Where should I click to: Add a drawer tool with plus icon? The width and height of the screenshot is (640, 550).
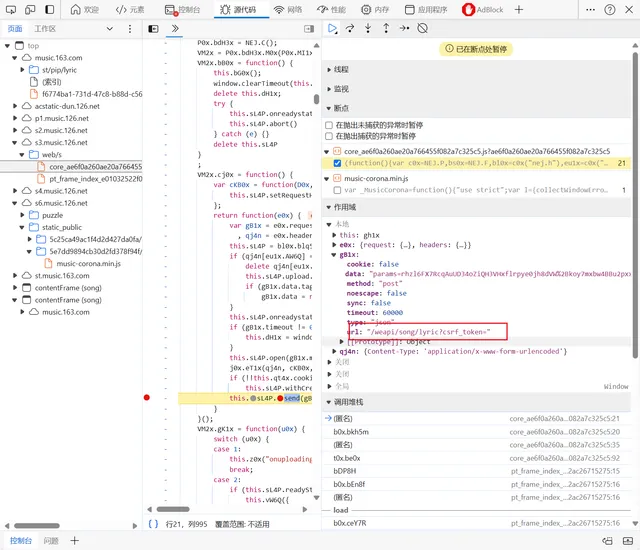coord(74,541)
